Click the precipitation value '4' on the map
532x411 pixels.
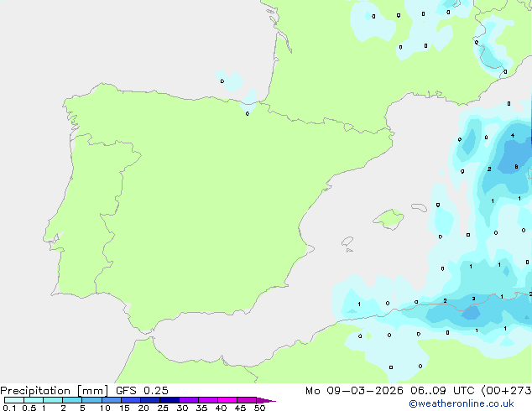click(513, 136)
